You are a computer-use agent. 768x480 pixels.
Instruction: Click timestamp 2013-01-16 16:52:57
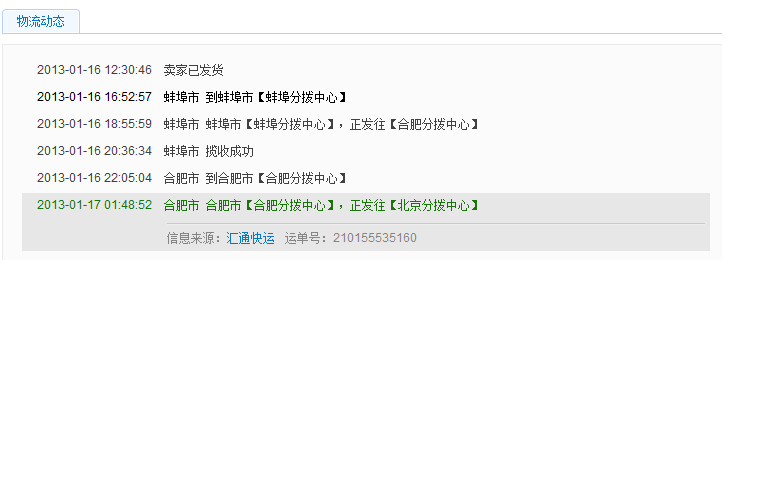(95, 97)
